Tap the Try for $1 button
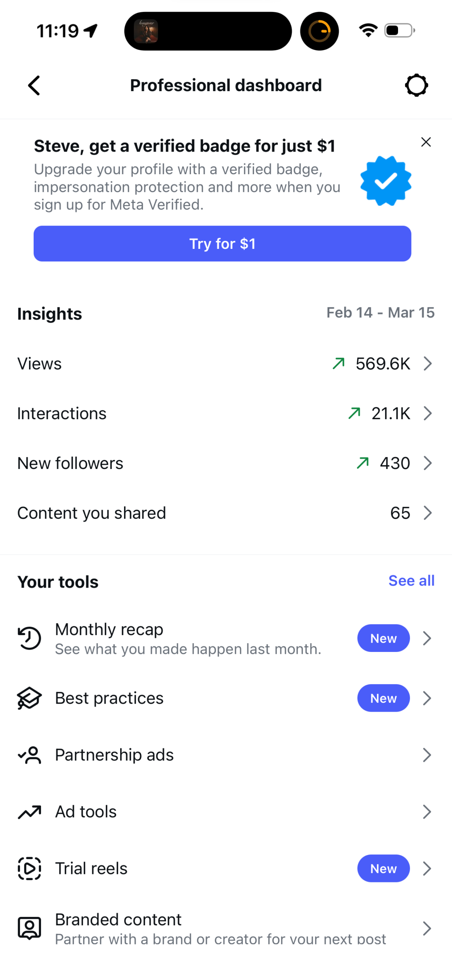The height and width of the screenshot is (980, 452). coord(222,243)
